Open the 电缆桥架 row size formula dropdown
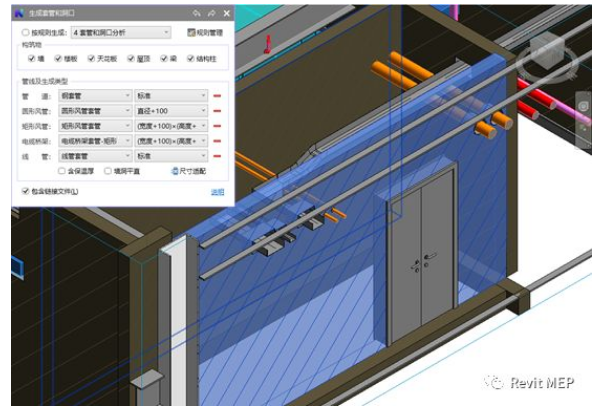The height and width of the screenshot is (410, 601). [171, 141]
